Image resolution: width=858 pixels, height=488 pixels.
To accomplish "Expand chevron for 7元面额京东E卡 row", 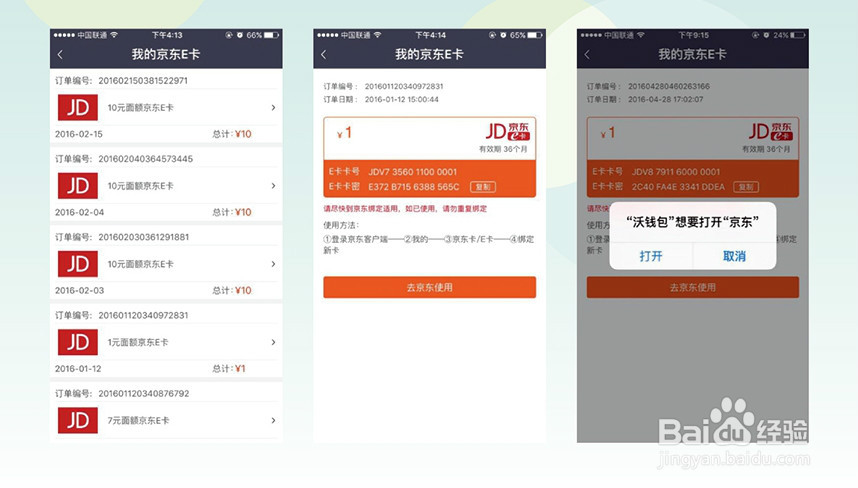I will click(x=273, y=421).
